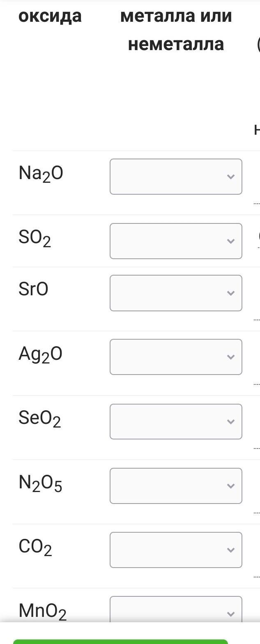The width and height of the screenshot is (260, 644).
Task: Open the selection box next to N₂O₅
Action: [x=176, y=486]
